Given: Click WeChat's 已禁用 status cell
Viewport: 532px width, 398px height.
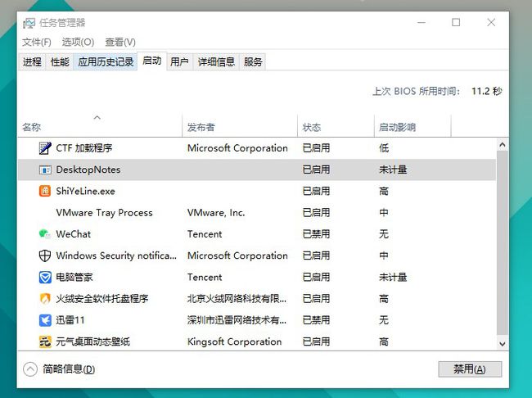Looking at the screenshot, I should (x=316, y=234).
